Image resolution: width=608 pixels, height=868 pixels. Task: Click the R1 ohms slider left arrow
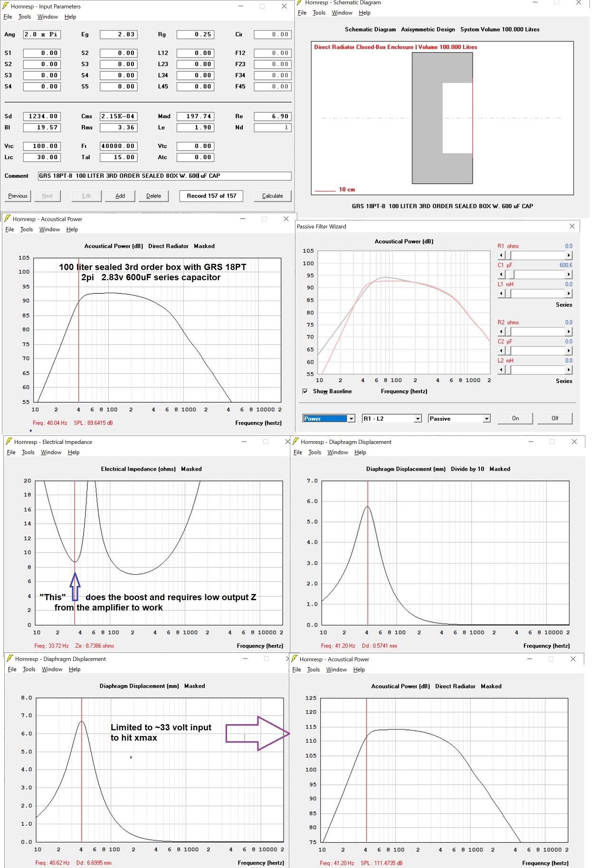coord(501,255)
